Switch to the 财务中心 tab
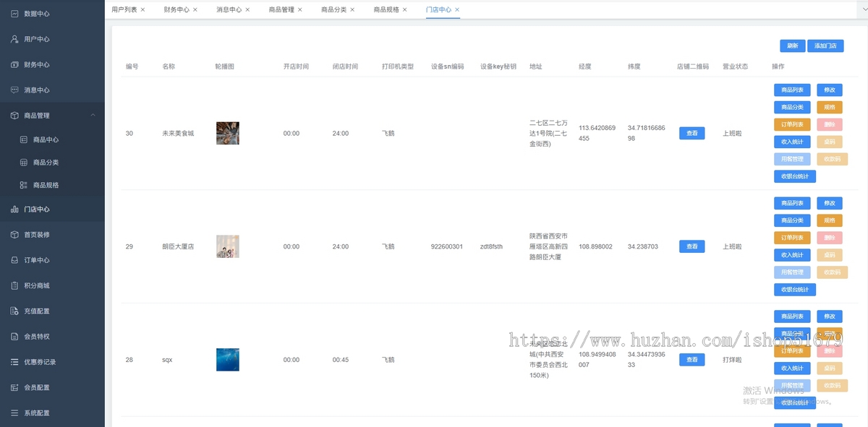The width and height of the screenshot is (868, 427). point(176,9)
